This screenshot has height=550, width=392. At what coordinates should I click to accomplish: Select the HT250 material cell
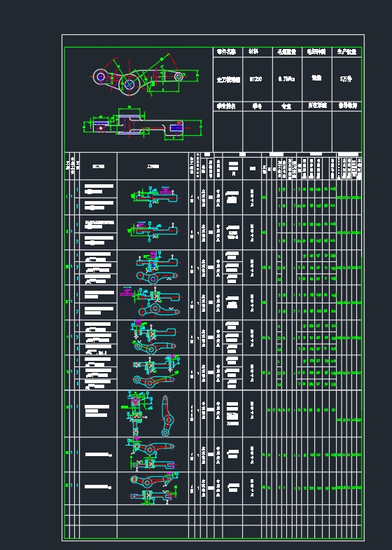(257, 79)
